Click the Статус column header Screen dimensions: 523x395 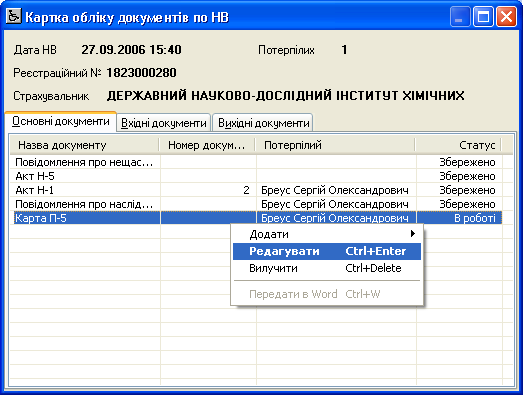[458, 145]
